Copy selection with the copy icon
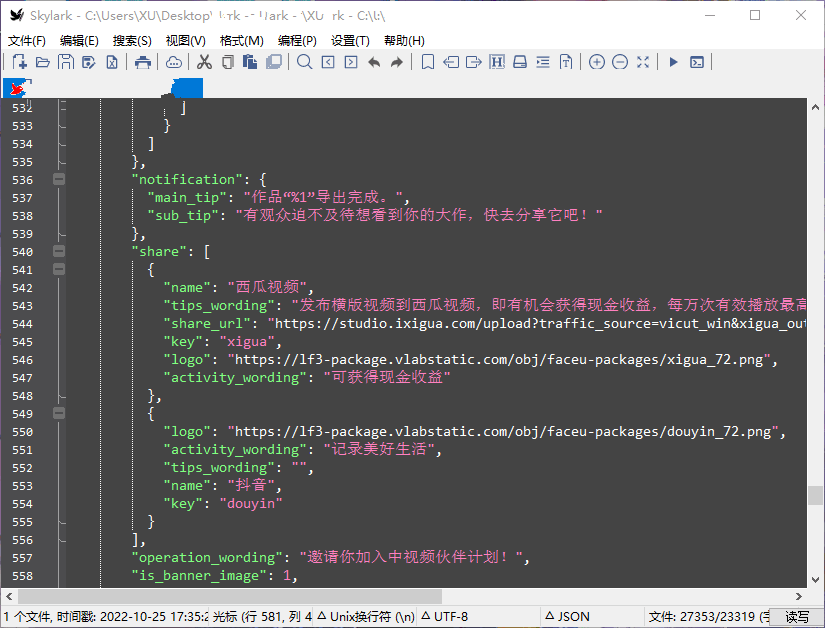Image resolution: width=825 pixels, height=628 pixels. click(227, 62)
